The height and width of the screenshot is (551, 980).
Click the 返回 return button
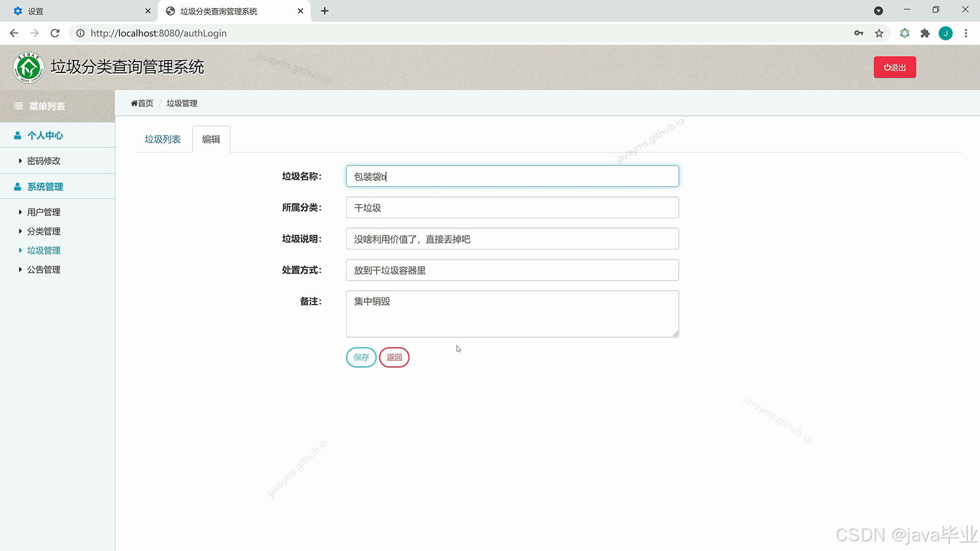coord(394,357)
